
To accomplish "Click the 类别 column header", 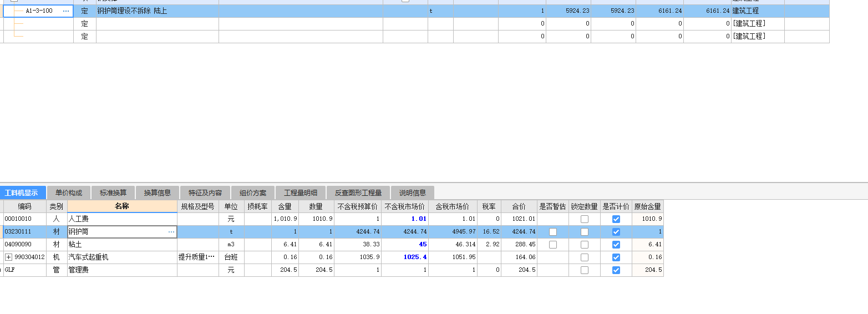I will coord(57,206).
